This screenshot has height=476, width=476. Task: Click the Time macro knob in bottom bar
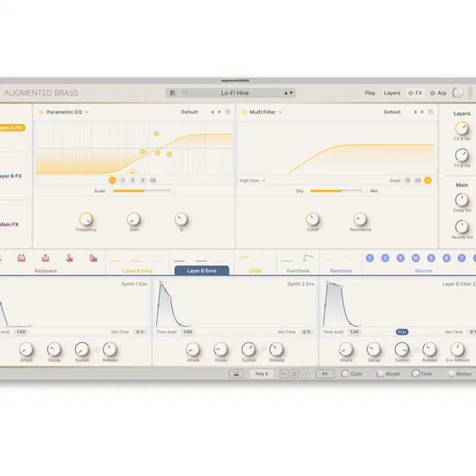tap(416, 374)
